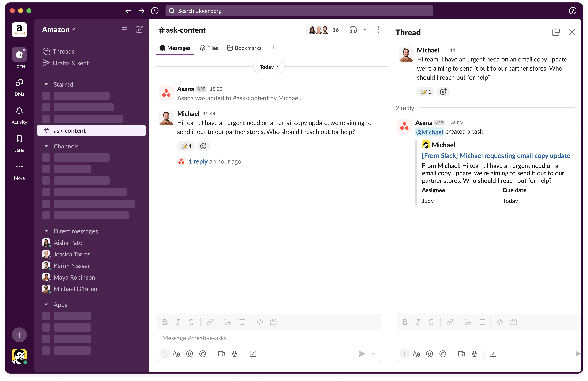Viewport: 588px width, 381px height.
Task: Open the Today date dropdown
Action: 269,67
